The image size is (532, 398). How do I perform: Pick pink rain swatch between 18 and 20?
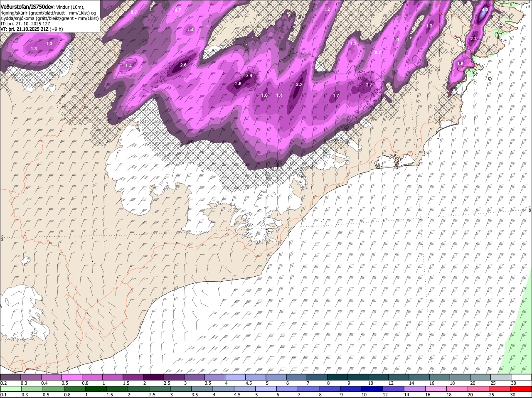[x=458, y=389]
